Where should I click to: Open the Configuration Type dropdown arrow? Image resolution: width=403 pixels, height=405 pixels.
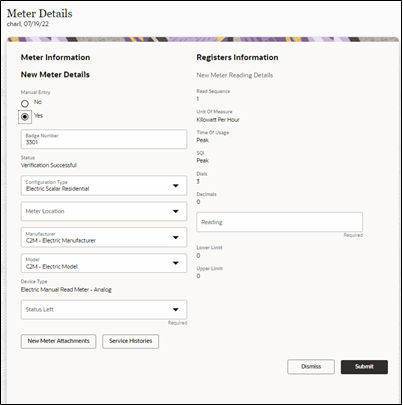coord(176,186)
